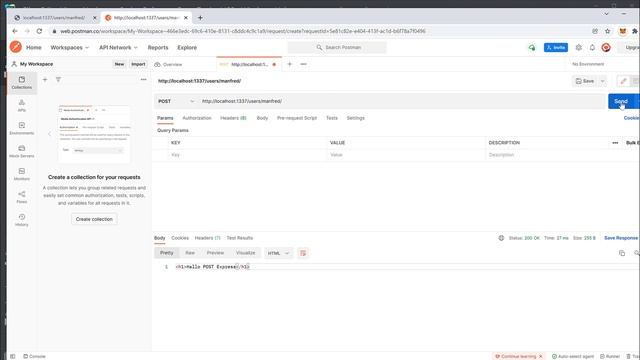Image resolution: width=640 pixels, height=360 pixels.
Task: Open the notifications bell
Action: pyautogui.click(x=592, y=47)
